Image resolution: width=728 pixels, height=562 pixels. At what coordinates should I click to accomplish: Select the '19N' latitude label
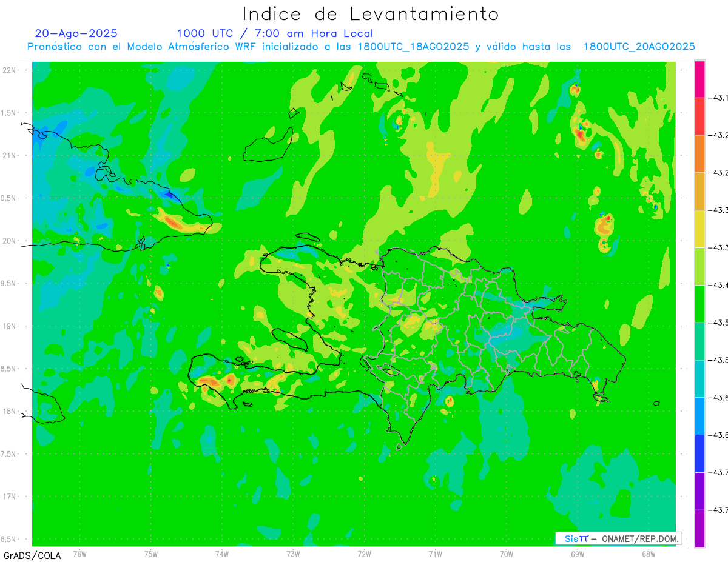[9, 326]
